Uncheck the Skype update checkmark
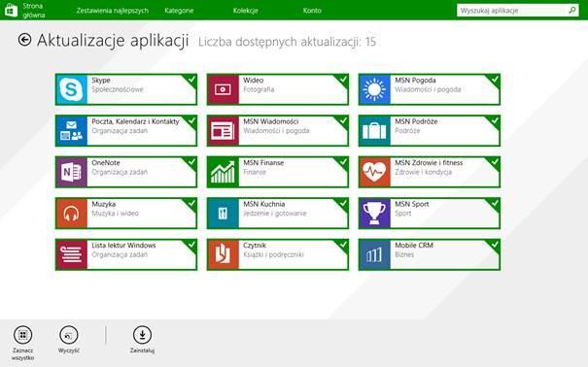 point(191,80)
